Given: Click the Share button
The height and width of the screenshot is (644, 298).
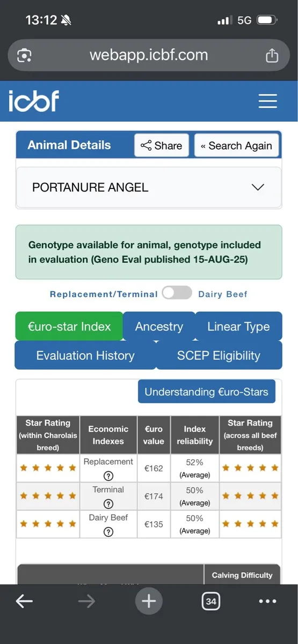Looking at the screenshot, I should point(161,145).
